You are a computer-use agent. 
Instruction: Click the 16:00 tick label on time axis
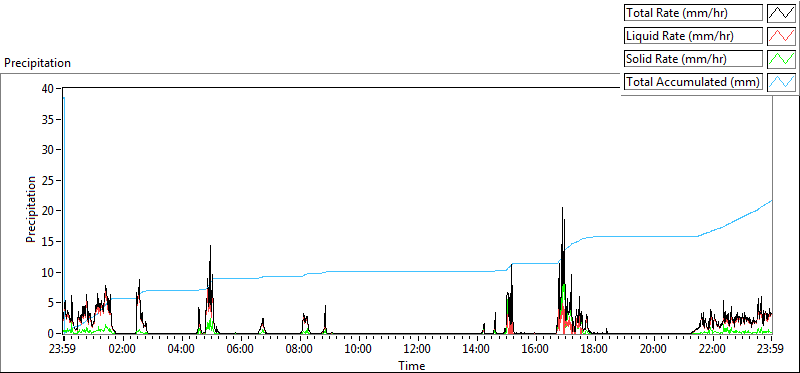point(535,350)
